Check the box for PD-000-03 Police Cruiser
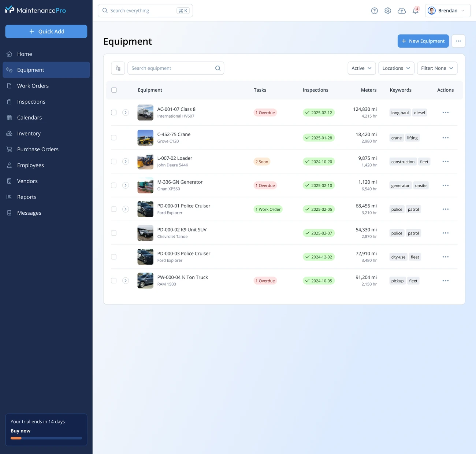 coord(114,257)
